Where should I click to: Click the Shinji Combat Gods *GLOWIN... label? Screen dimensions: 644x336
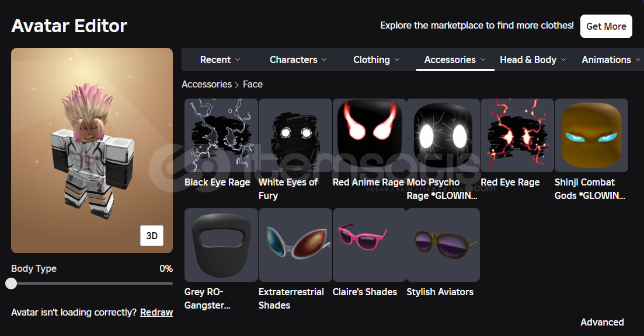click(590, 189)
